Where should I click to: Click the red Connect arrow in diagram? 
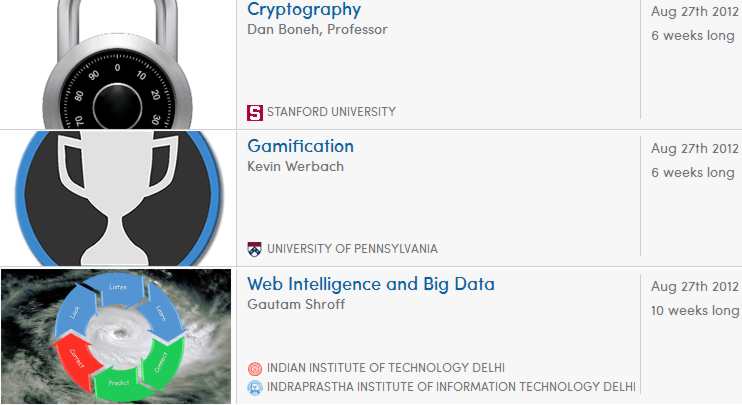click(x=77, y=359)
